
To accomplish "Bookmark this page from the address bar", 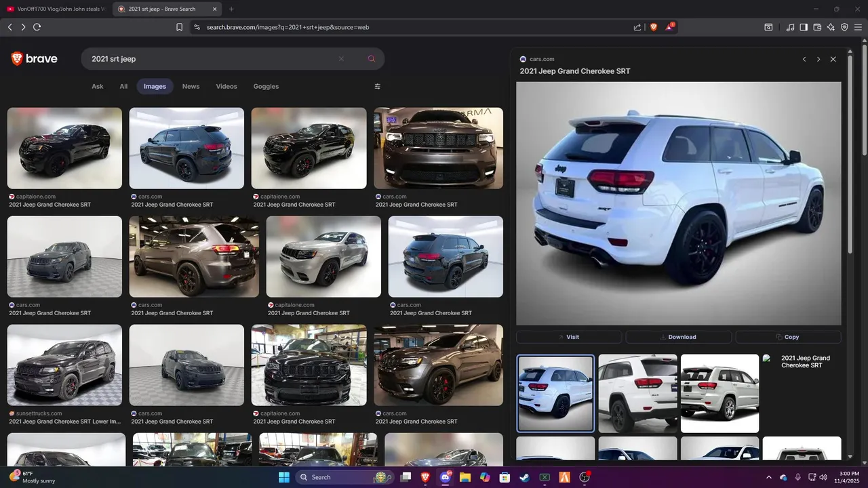I will click(179, 27).
